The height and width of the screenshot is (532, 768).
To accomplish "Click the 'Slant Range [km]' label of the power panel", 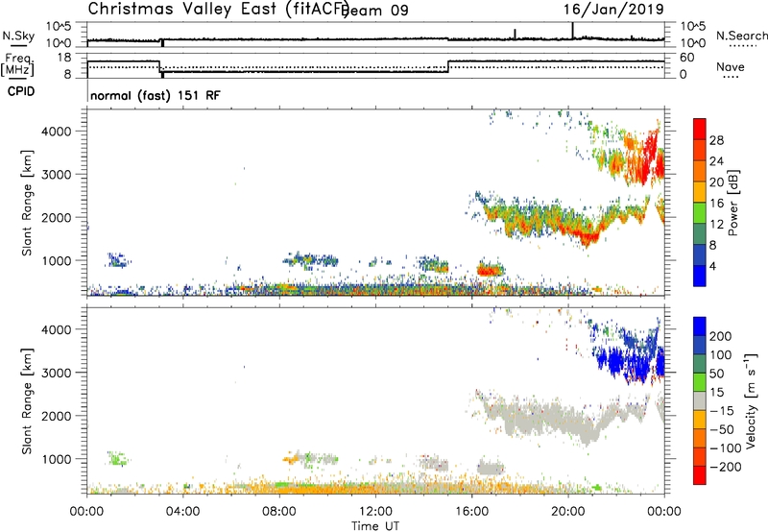I will coord(27,203).
